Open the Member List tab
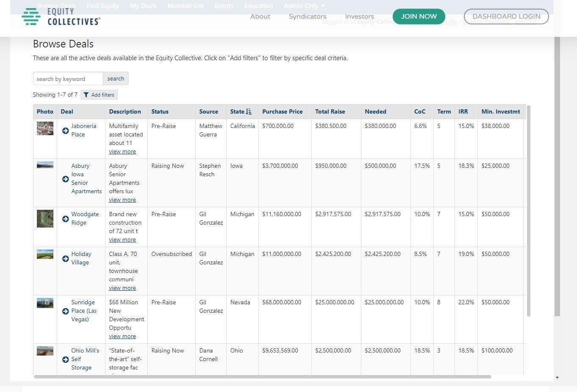This screenshot has height=392, width=577. click(186, 6)
